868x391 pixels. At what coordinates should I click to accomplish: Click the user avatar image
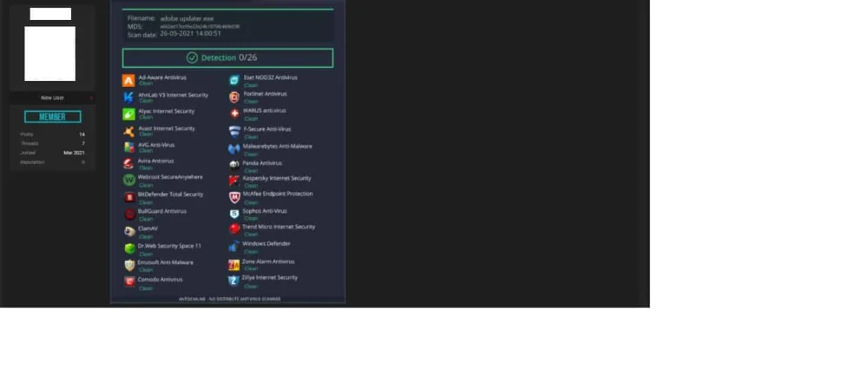[49, 54]
